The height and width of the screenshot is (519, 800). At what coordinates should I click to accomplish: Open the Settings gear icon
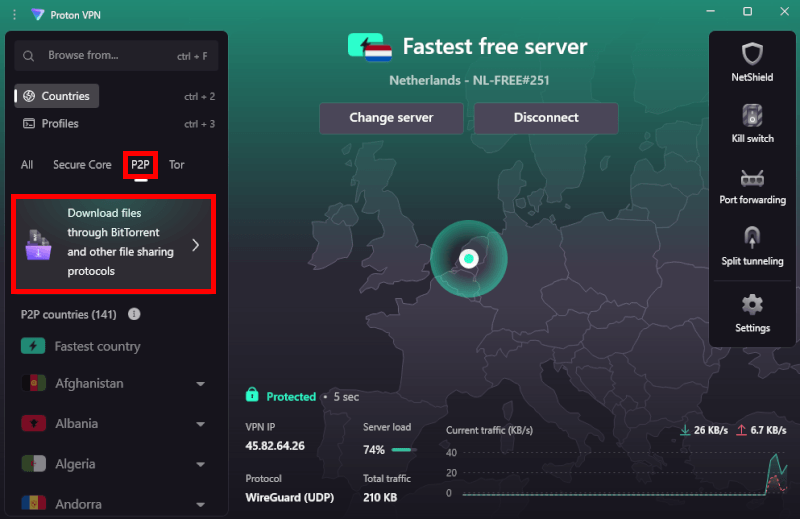point(752,305)
